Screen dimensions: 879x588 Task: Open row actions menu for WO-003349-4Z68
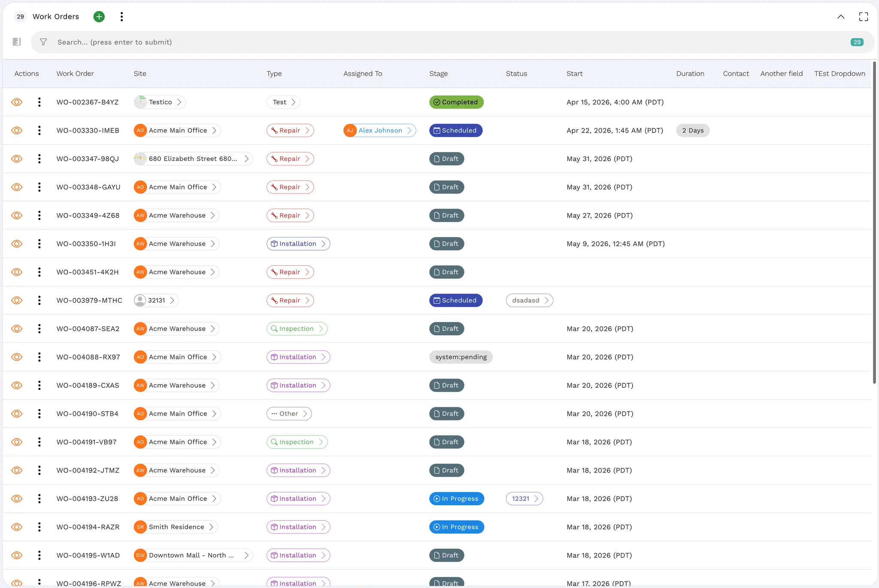pos(39,215)
